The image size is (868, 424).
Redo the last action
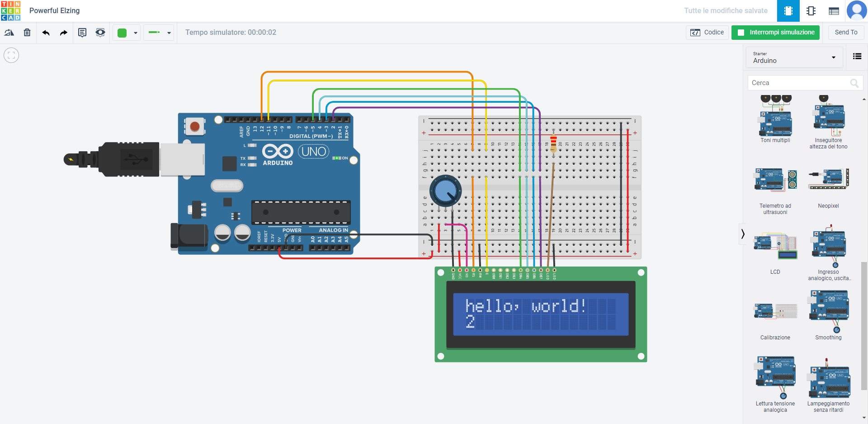point(64,33)
